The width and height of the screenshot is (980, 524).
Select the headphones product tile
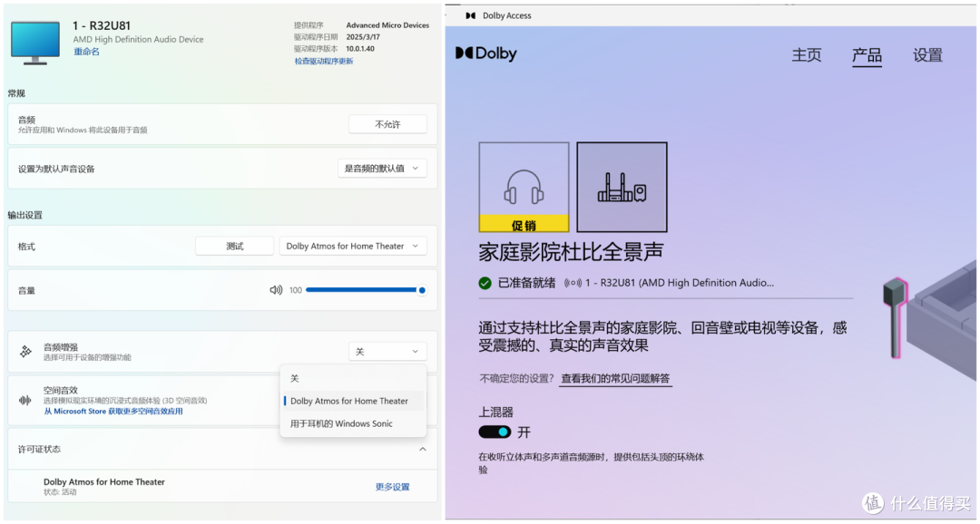524,187
